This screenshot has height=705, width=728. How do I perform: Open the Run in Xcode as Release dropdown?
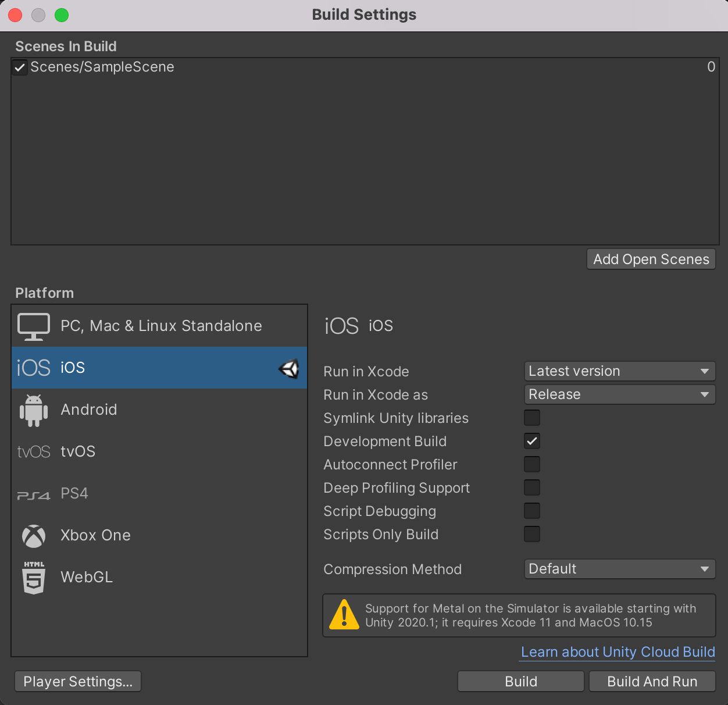619,394
